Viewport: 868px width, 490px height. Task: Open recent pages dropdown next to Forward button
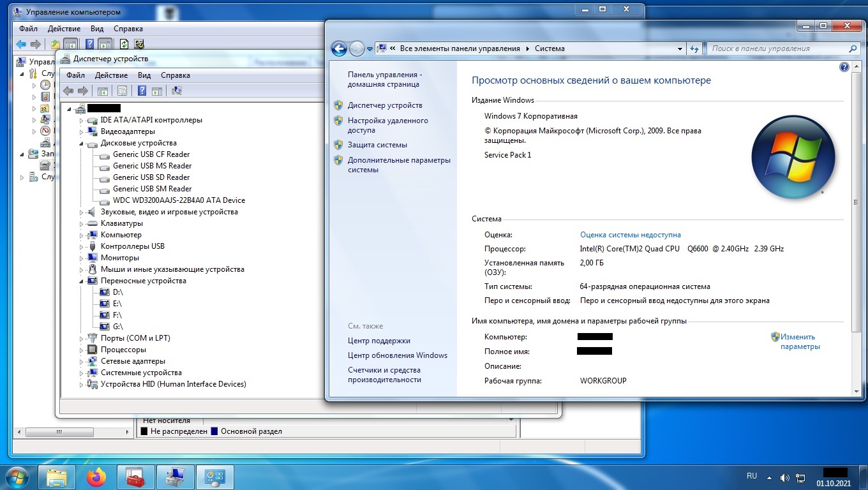click(x=370, y=49)
